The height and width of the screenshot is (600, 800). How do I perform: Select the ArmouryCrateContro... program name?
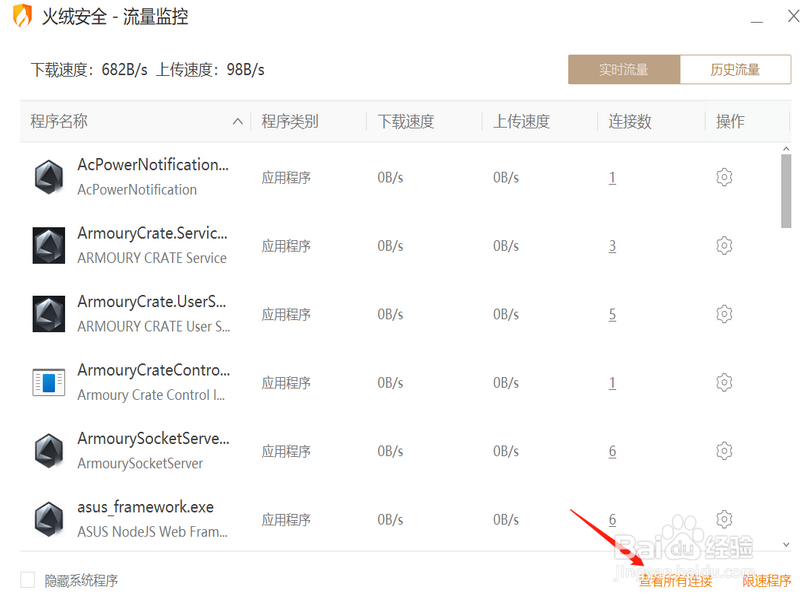pos(154,370)
